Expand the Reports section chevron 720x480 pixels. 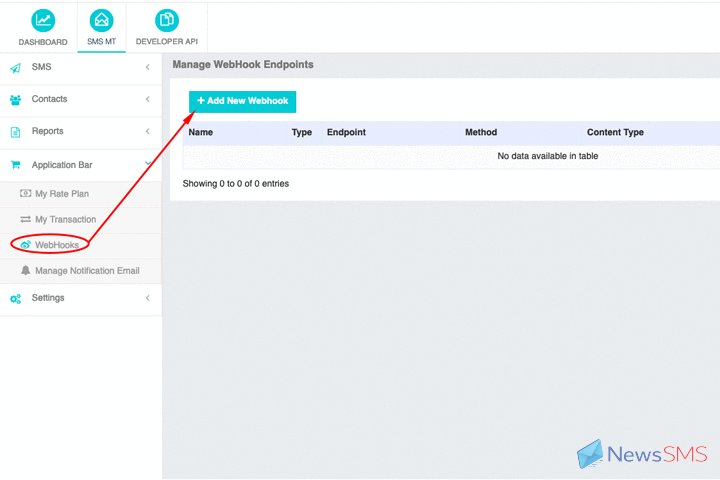tap(147, 132)
